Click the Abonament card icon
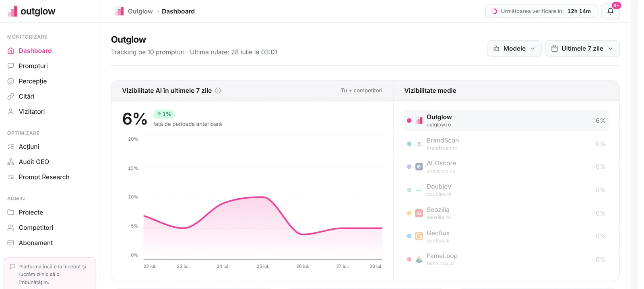The image size is (644, 289). click(11, 243)
